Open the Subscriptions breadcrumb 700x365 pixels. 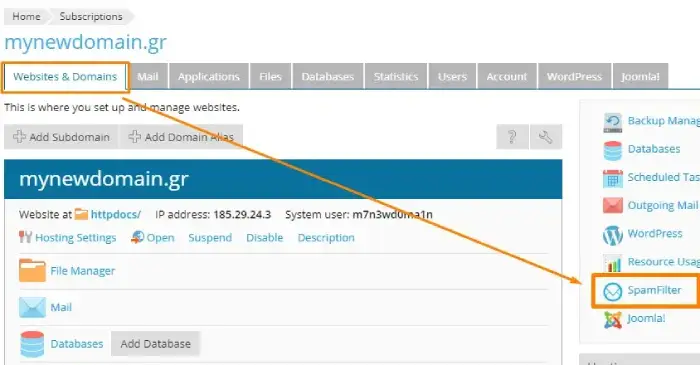coord(91,17)
